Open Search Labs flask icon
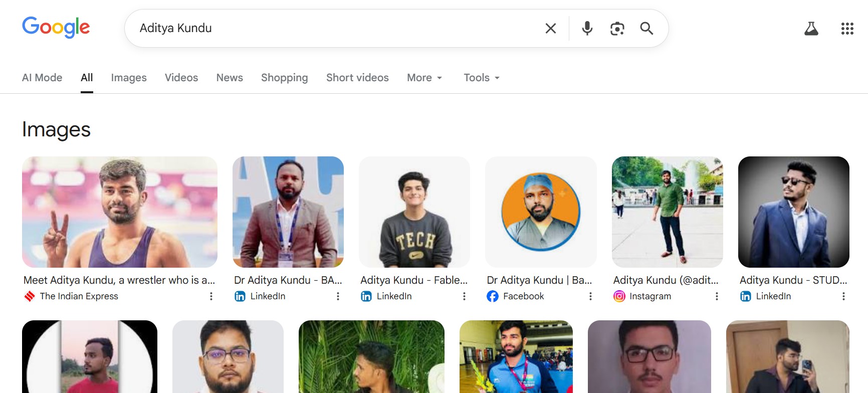This screenshot has width=868, height=393. [x=811, y=29]
